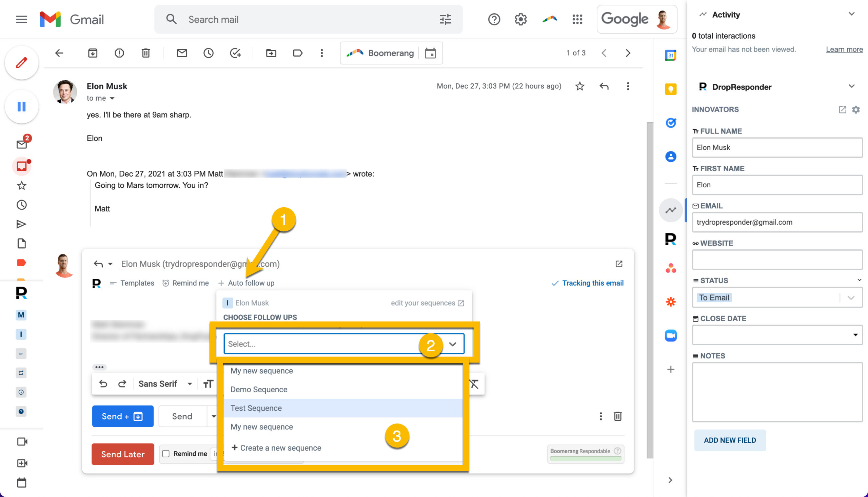Open Send options dropdown arrow
This screenshot has width=868, height=497.
[213, 416]
